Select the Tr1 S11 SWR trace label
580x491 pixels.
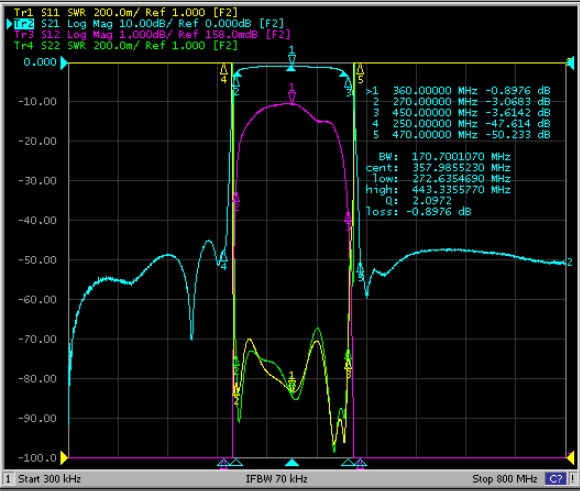(126, 13)
